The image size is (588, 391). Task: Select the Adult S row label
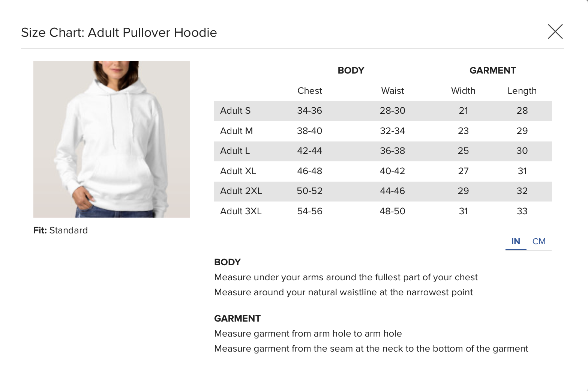coord(235,111)
